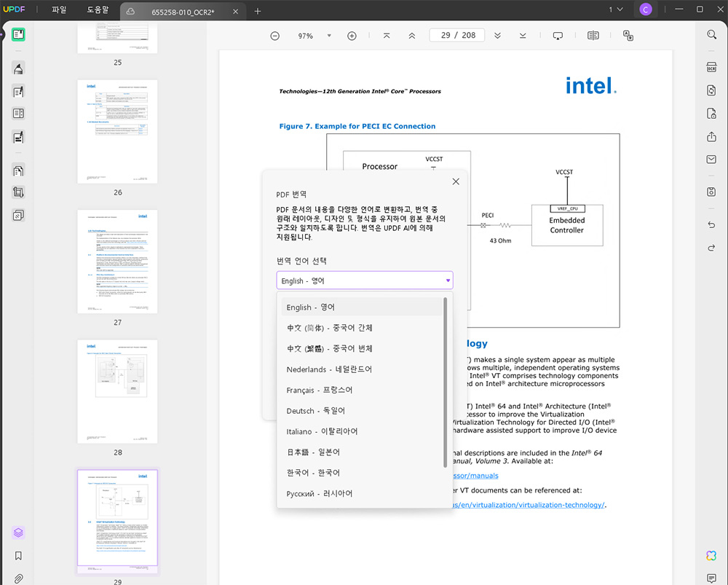Choose 日本語 - 일본어 option

[362, 452]
